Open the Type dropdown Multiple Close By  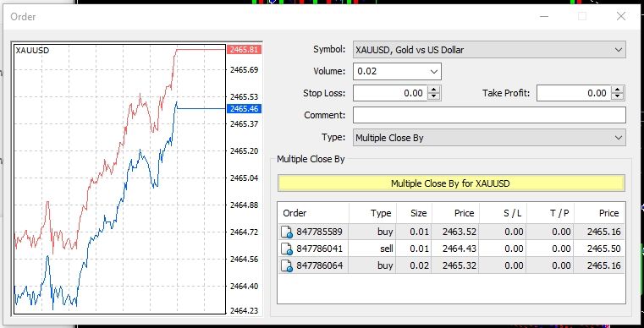click(489, 138)
